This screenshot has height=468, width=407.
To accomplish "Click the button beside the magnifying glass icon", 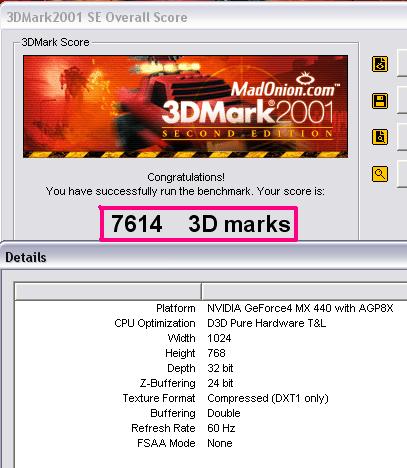I will (x=402, y=174).
